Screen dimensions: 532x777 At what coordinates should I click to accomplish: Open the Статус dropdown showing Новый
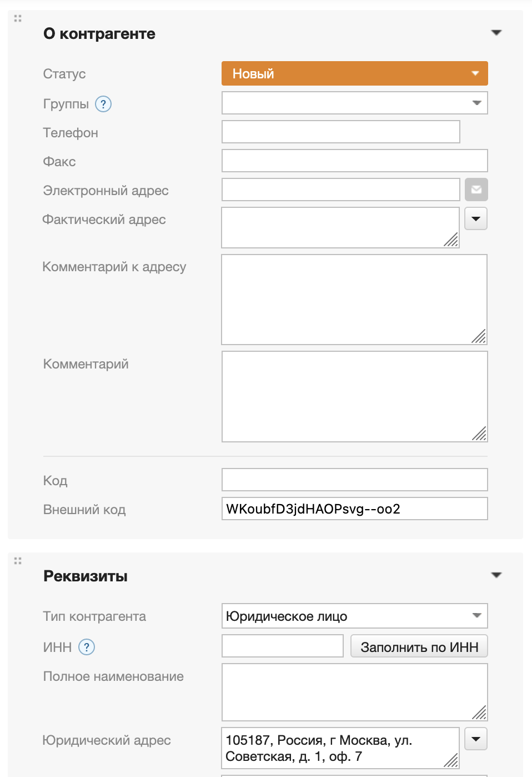pos(354,73)
